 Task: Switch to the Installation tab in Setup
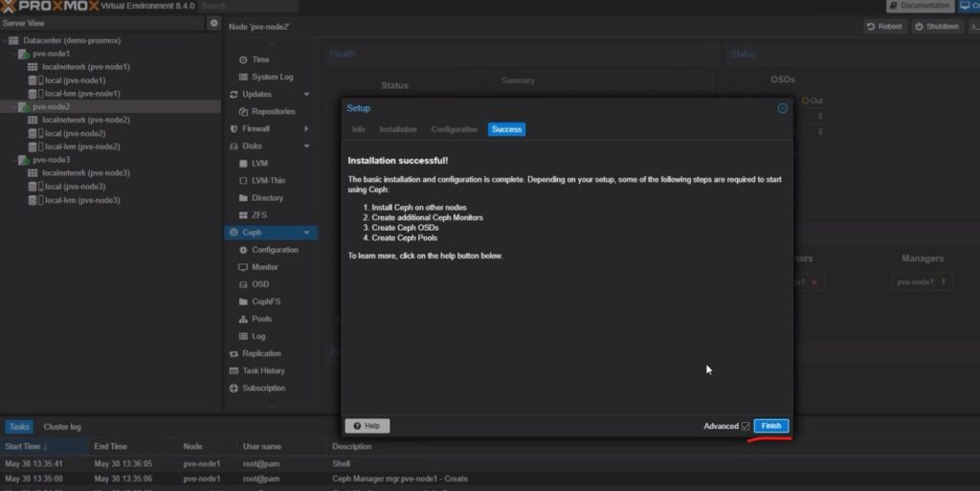[x=397, y=129]
